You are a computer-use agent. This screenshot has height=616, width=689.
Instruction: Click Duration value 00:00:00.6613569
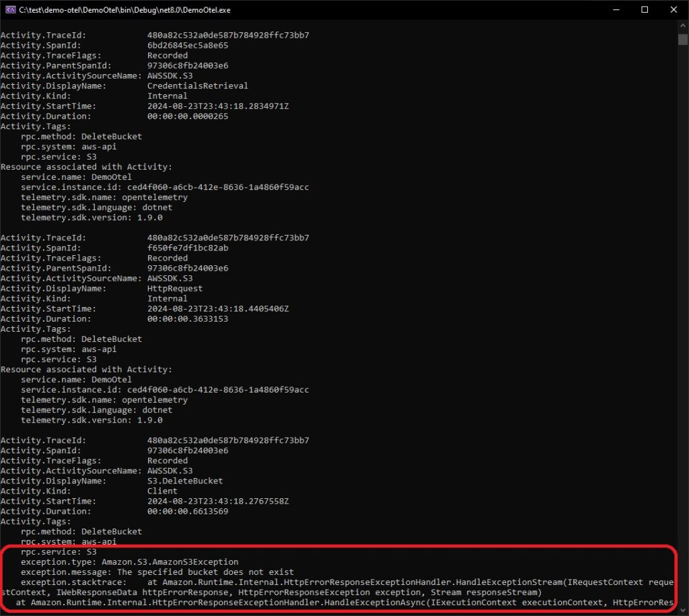tap(188, 512)
